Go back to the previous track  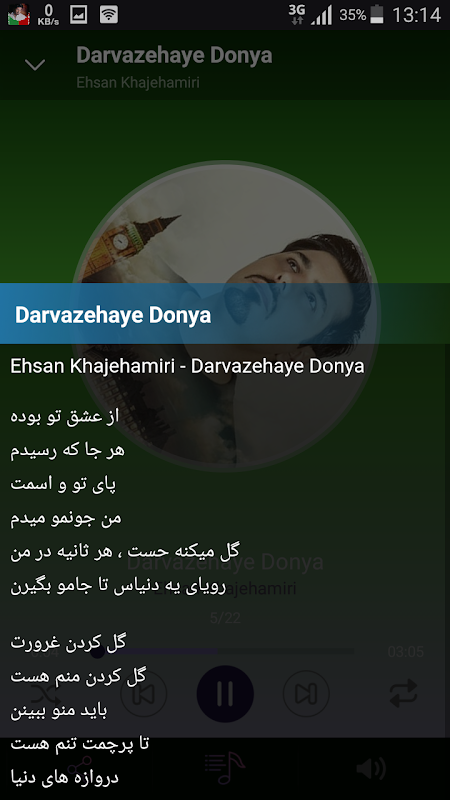(143, 694)
